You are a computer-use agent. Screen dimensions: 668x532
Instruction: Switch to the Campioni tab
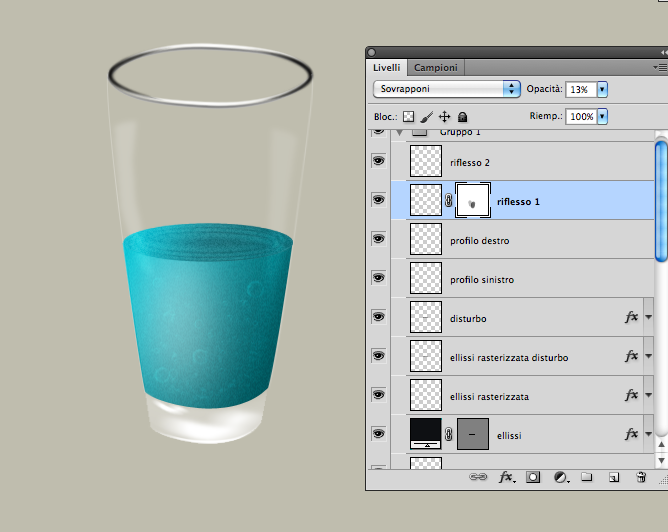[435, 68]
